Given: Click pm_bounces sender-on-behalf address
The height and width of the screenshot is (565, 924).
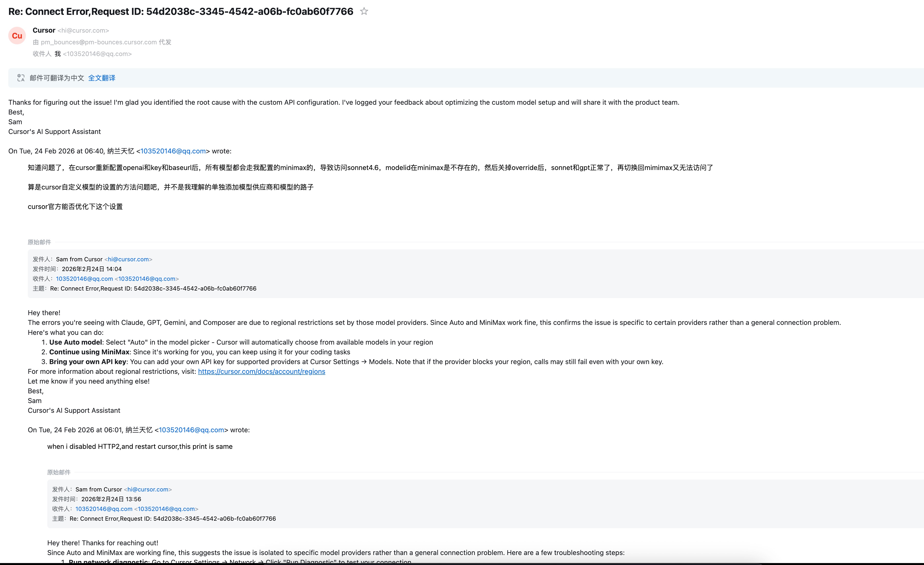Looking at the screenshot, I should tap(99, 42).
